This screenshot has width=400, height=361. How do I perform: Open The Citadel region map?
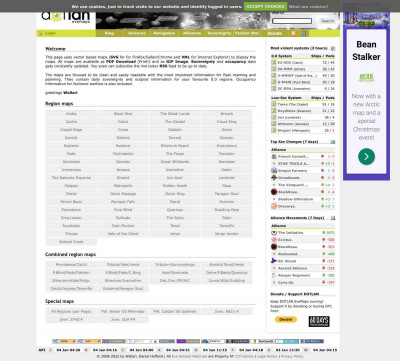[x=175, y=122]
